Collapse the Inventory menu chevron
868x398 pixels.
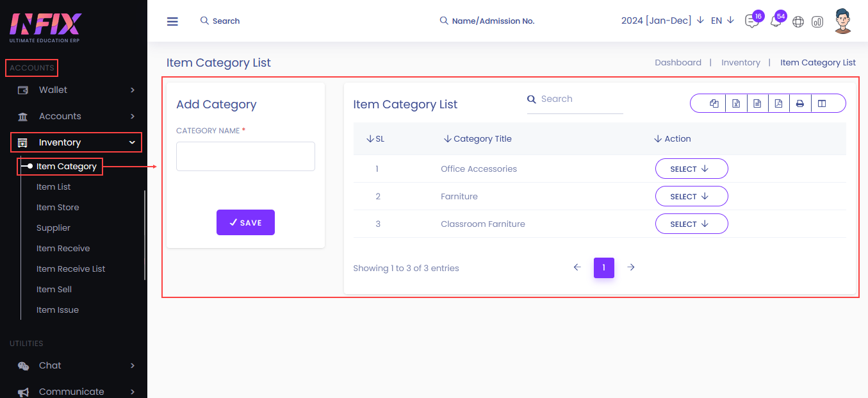point(133,142)
